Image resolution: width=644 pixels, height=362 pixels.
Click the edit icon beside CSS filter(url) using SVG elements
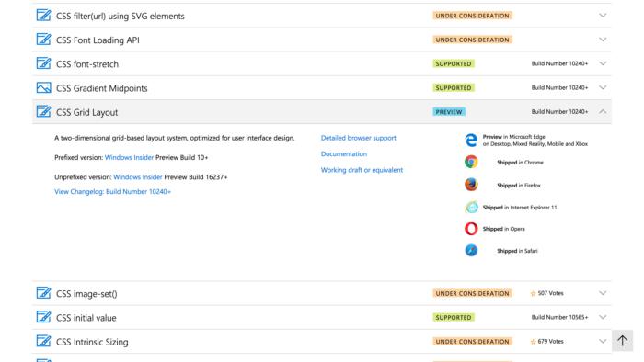(43, 16)
